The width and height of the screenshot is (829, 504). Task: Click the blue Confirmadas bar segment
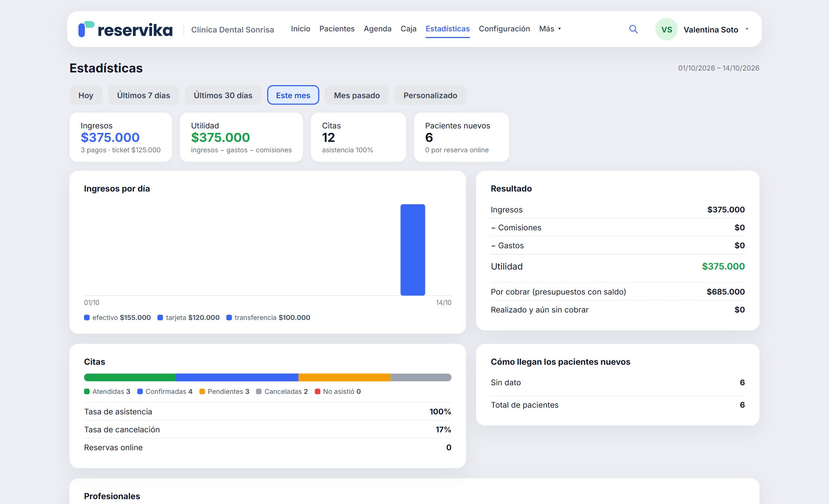tap(237, 377)
